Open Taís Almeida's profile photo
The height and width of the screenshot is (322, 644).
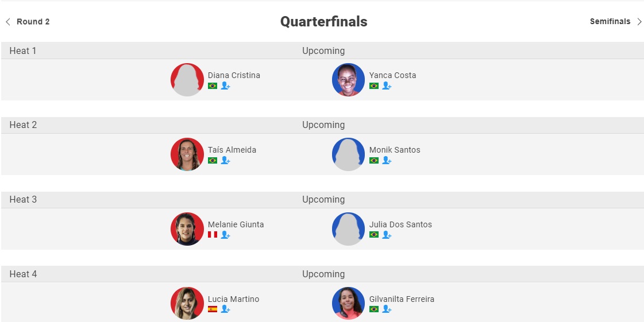[187, 154]
